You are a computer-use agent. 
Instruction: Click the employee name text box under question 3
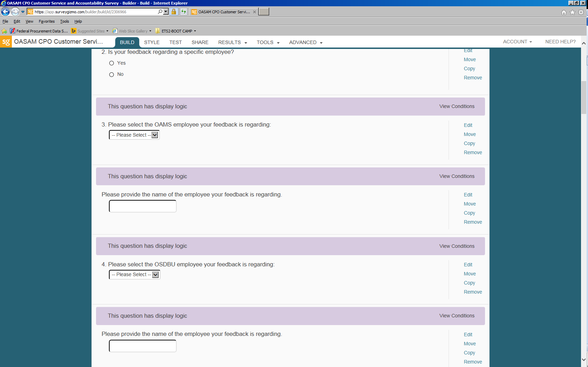[143, 206]
